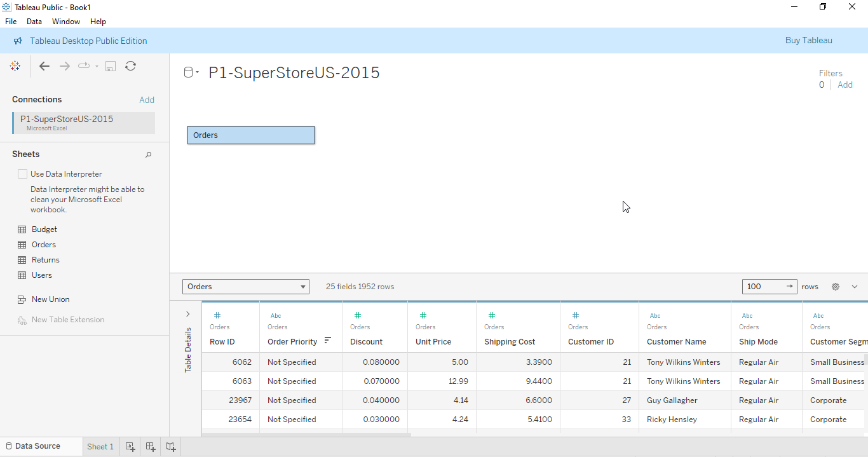Open the Orders table selector dropdown
Image resolution: width=868 pixels, height=457 pixels.
pos(246,287)
